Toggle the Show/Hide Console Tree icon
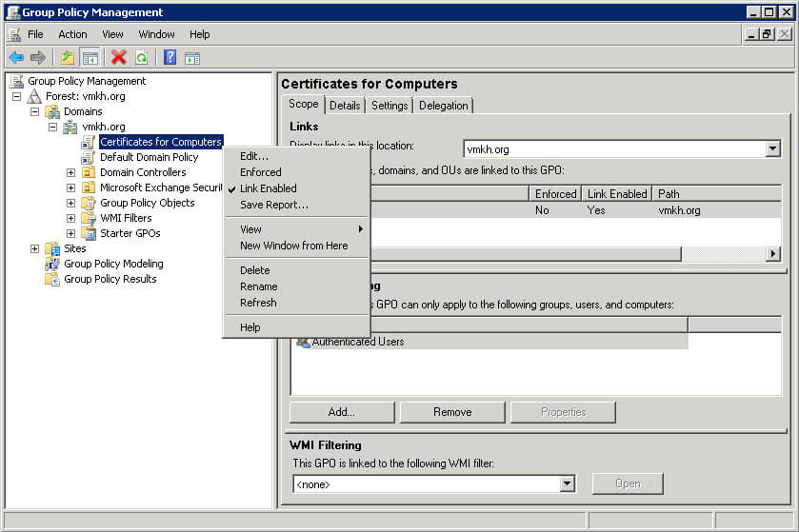 [x=90, y=58]
